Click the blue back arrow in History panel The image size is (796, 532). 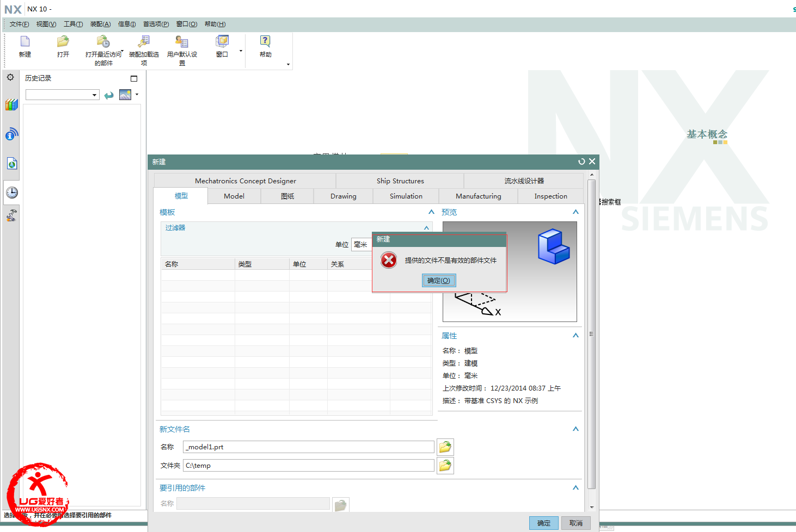pyautogui.click(x=109, y=95)
